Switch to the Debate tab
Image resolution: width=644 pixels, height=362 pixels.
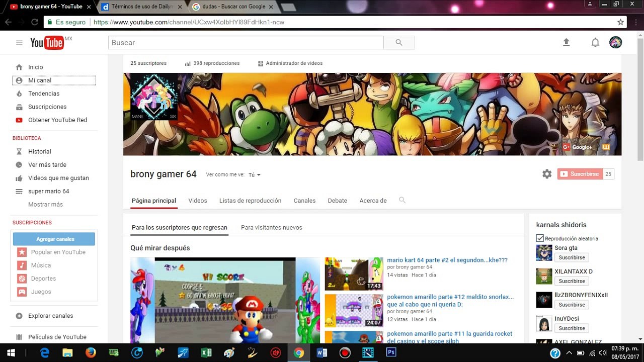337,201
